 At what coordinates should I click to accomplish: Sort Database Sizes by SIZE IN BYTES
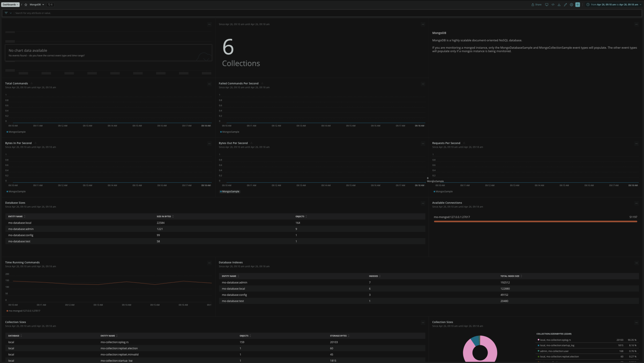pyautogui.click(x=163, y=216)
